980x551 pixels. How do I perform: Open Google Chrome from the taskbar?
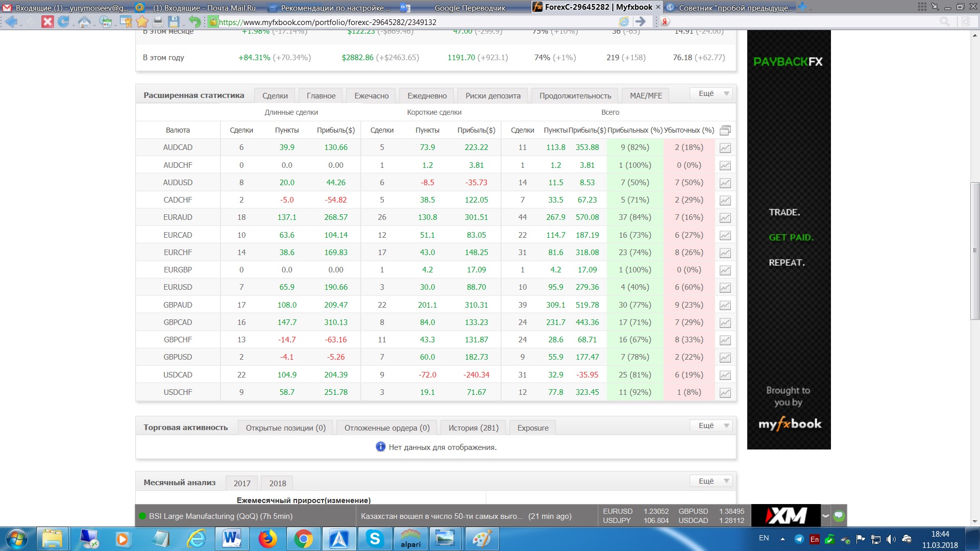click(303, 539)
